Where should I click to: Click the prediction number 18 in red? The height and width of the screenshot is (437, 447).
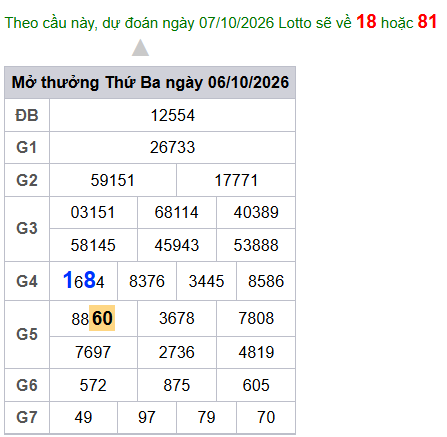tap(366, 22)
